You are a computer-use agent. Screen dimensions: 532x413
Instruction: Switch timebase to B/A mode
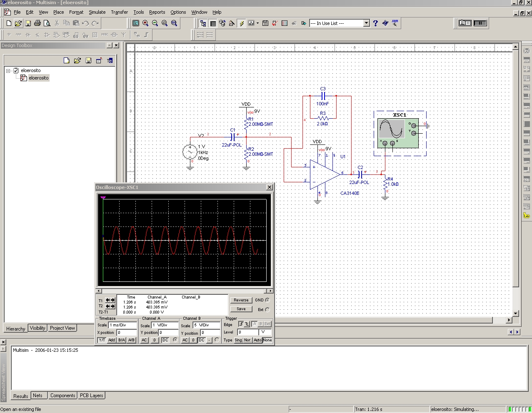tap(122, 340)
